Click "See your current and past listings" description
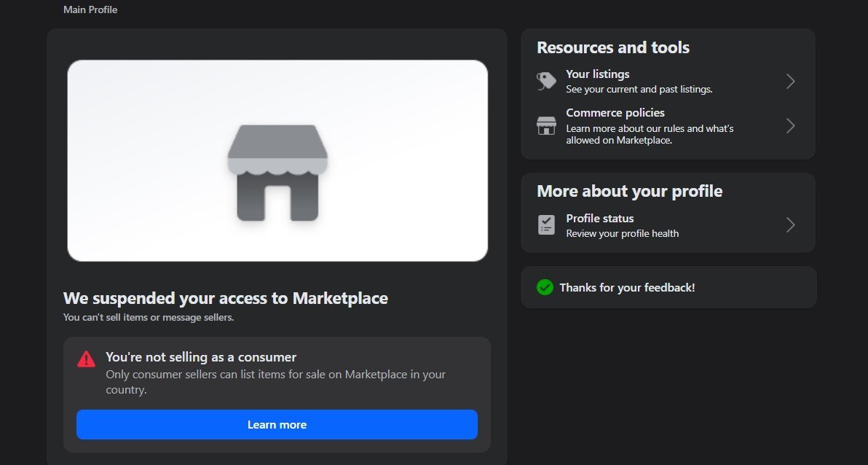The width and height of the screenshot is (868, 465). (639, 90)
